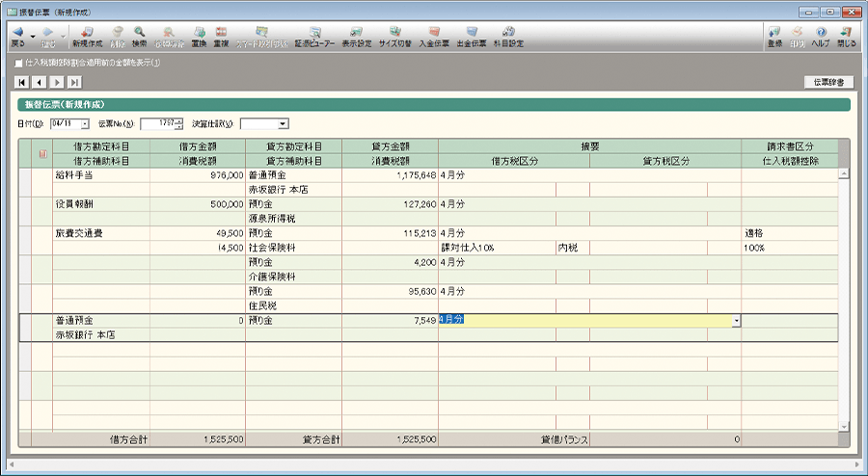Click the 登録 register icon
The width and height of the screenshot is (868, 476).
click(x=773, y=37)
